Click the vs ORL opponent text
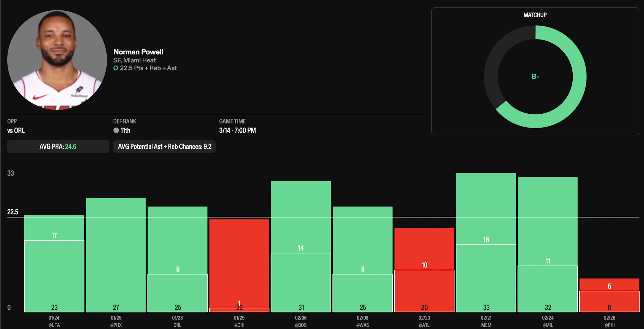The height and width of the screenshot is (329, 644). click(x=16, y=130)
